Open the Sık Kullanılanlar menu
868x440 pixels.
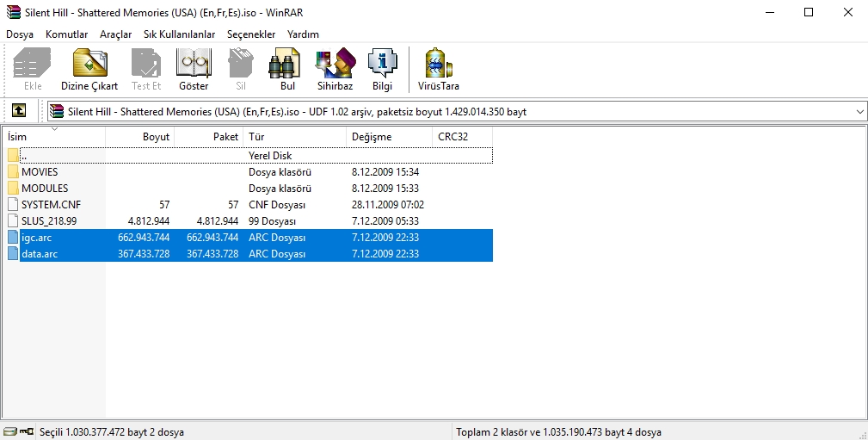(180, 34)
